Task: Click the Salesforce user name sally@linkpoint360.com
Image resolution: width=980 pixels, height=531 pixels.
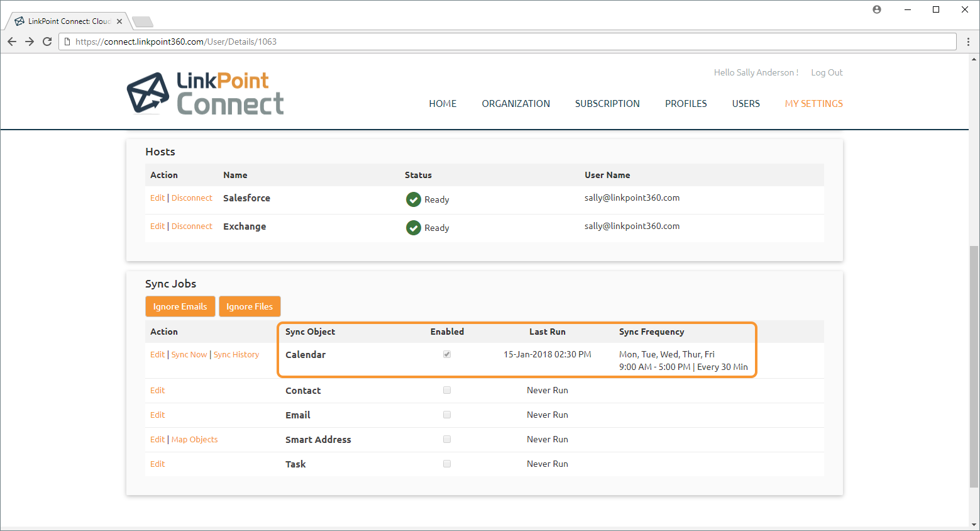Action: pyautogui.click(x=632, y=198)
